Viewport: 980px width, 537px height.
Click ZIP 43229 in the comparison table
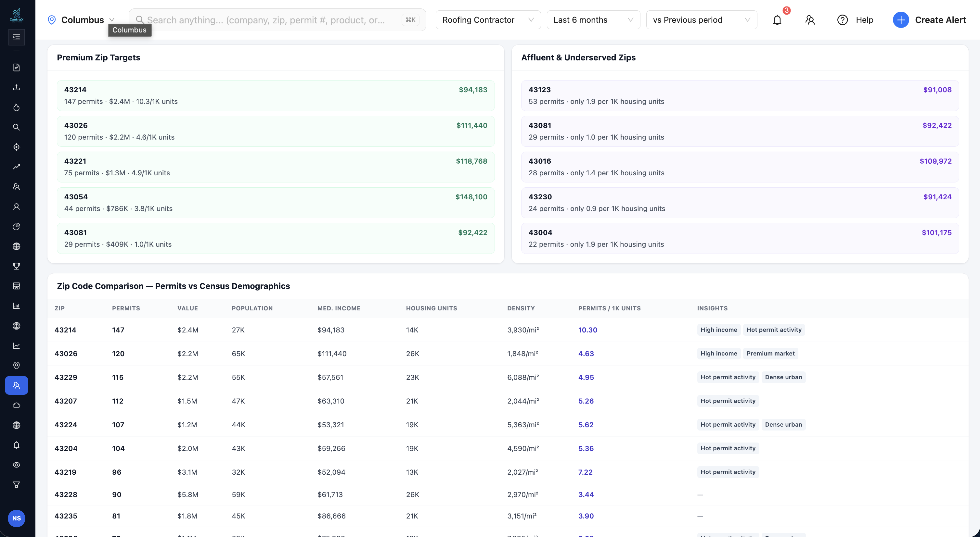click(66, 377)
